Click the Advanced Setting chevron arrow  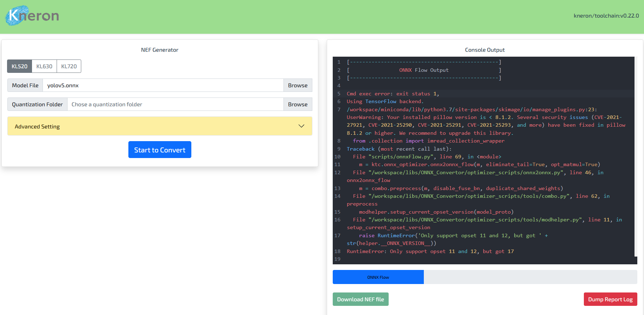click(x=301, y=126)
